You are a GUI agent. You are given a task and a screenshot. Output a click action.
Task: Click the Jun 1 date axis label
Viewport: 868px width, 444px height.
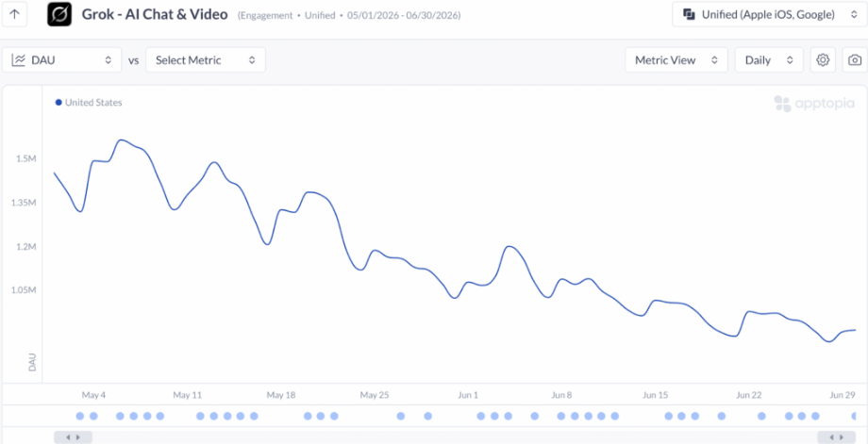click(468, 395)
